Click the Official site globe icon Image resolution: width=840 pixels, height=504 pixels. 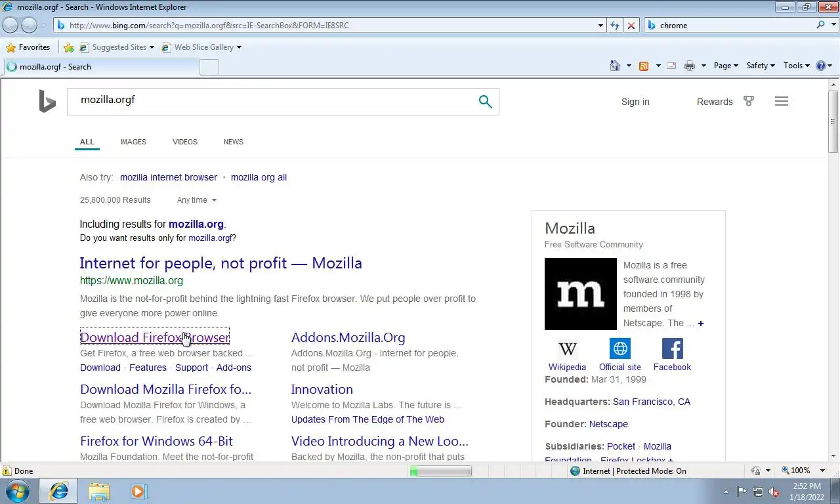click(x=620, y=348)
